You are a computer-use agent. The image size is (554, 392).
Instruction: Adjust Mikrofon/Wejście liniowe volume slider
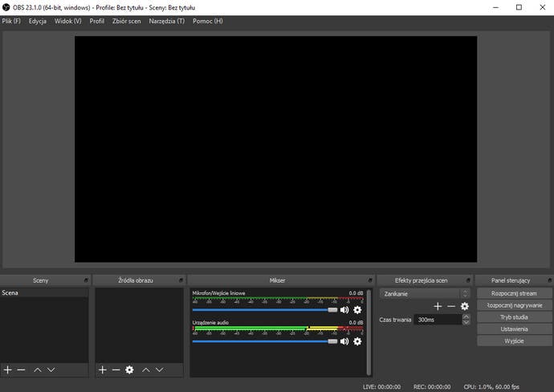pyautogui.click(x=265, y=310)
